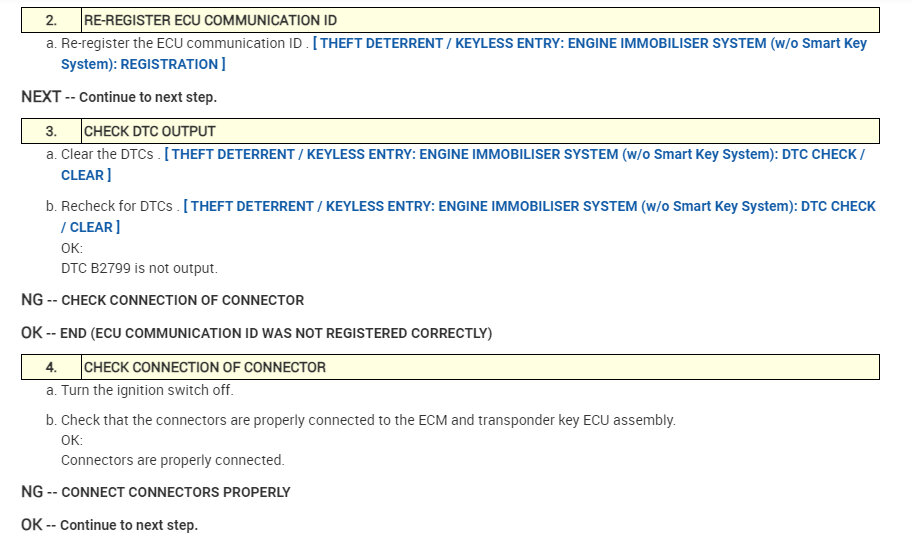912x542 pixels.
Task: Click the ECM and transponder key ECU instruction
Action: tap(368, 420)
